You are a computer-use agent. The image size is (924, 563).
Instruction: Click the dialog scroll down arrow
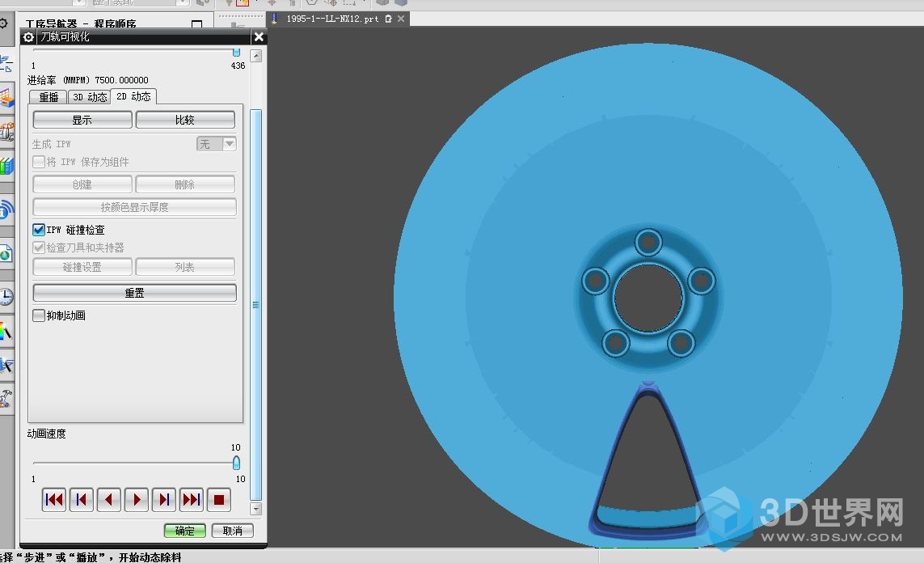coord(255,508)
